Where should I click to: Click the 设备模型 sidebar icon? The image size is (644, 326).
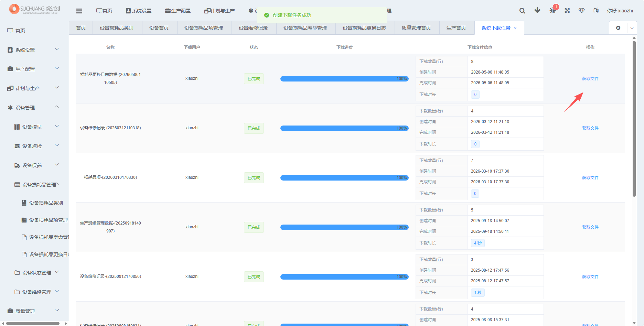coord(17,127)
